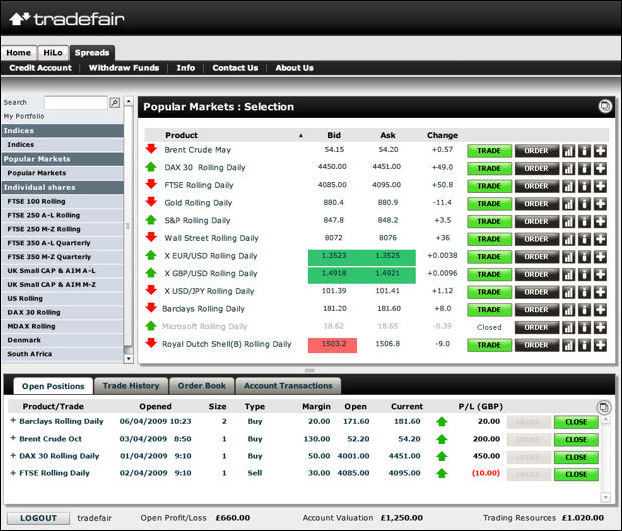Switch to the Trade History tab
Viewport: 622px width, 531px height.
[x=131, y=386]
